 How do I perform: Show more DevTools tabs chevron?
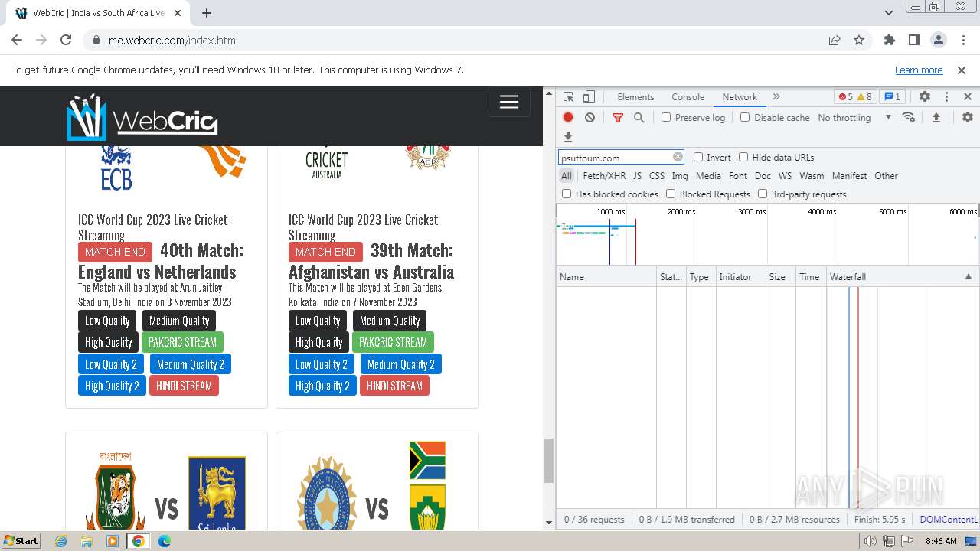point(776,96)
